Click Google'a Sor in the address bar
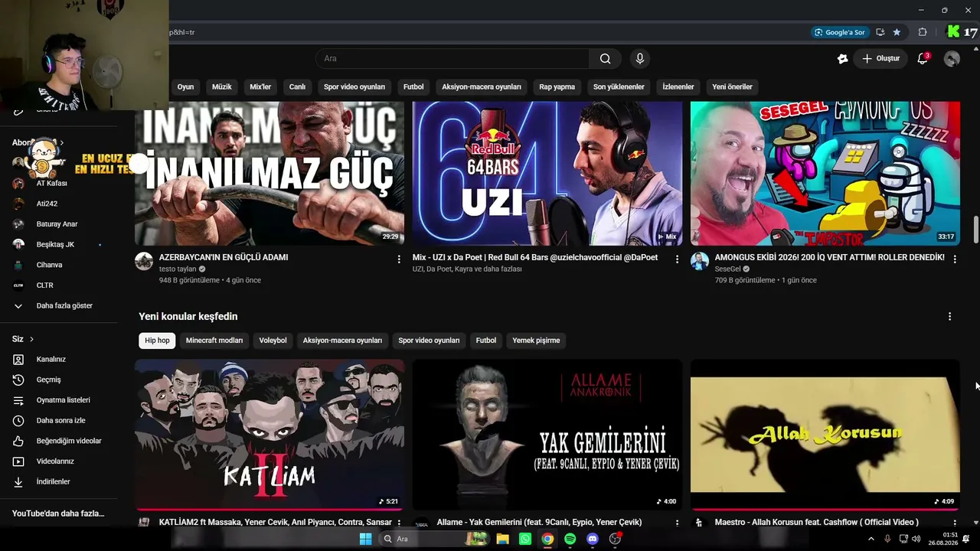 [840, 32]
